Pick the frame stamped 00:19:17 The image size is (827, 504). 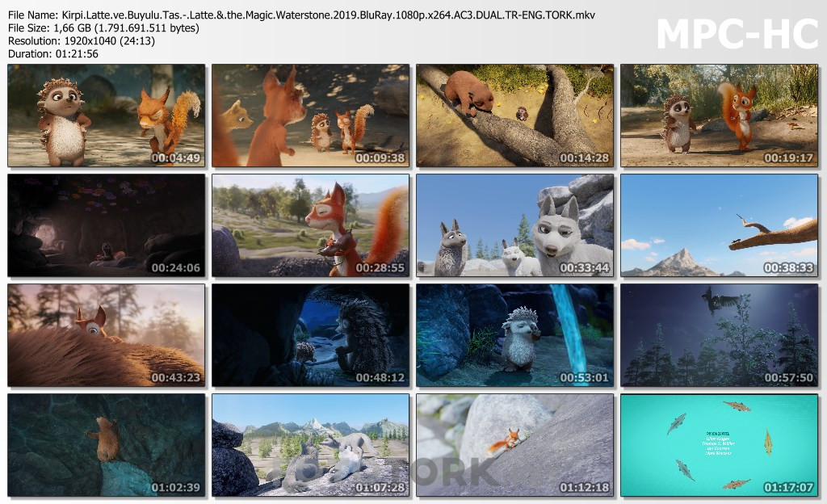tap(719, 115)
